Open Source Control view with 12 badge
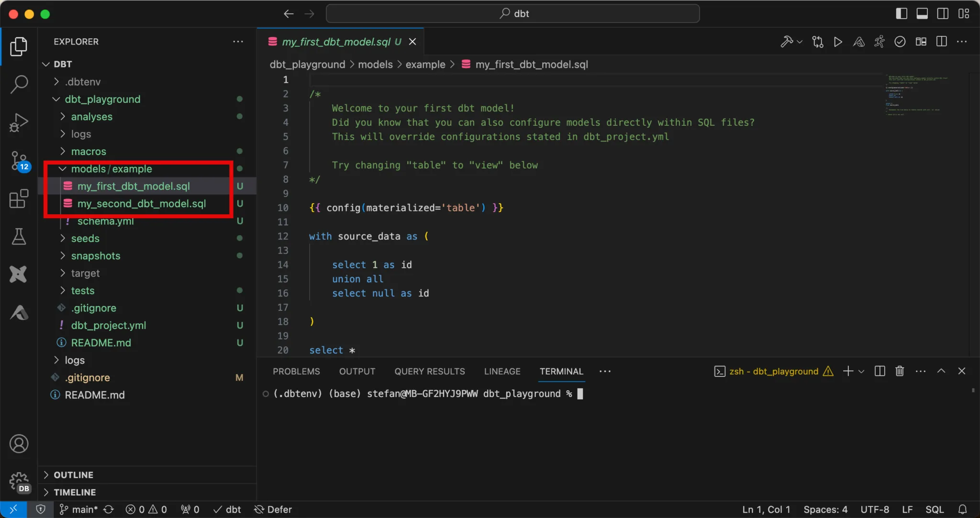This screenshot has height=518, width=980. [x=19, y=161]
